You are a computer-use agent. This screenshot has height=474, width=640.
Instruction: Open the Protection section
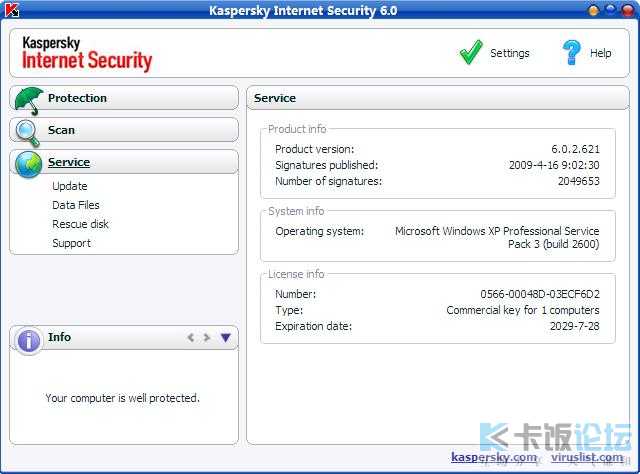(77, 98)
